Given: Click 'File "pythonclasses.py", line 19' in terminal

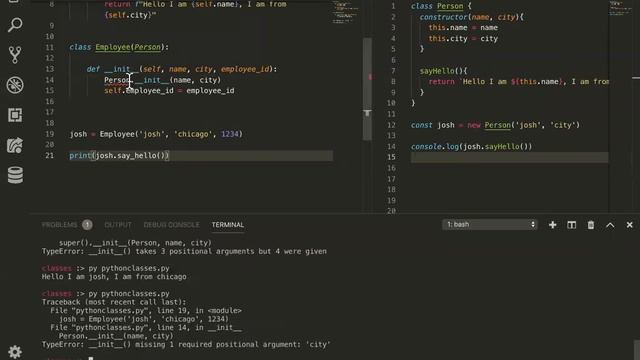Looking at the screenshot, I should tap(146, 311).
